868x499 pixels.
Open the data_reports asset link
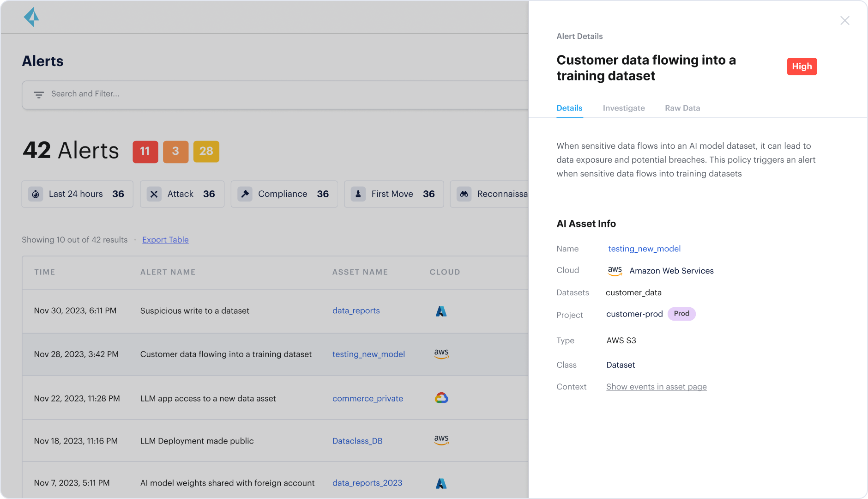coord(356,311)
